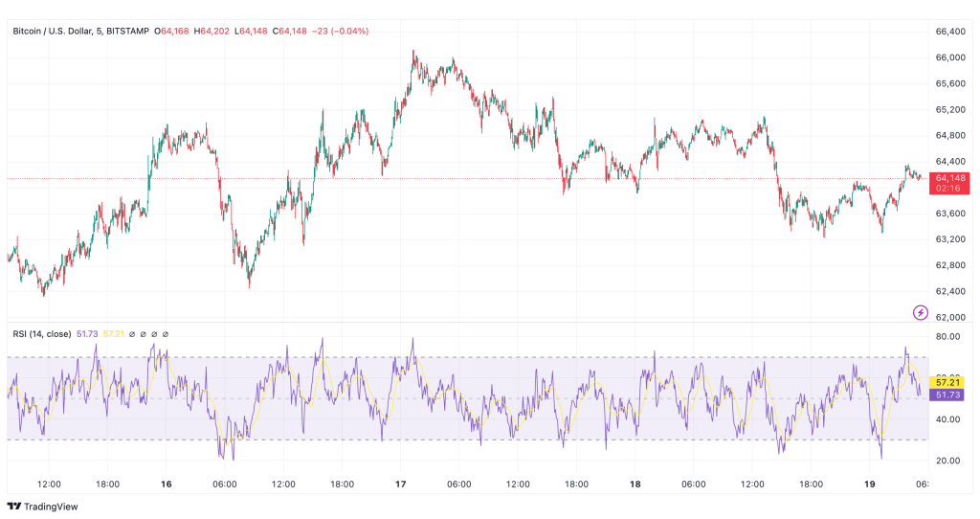
Task: Click the 64,800 price axis label
Action: (x=950, y=136)
